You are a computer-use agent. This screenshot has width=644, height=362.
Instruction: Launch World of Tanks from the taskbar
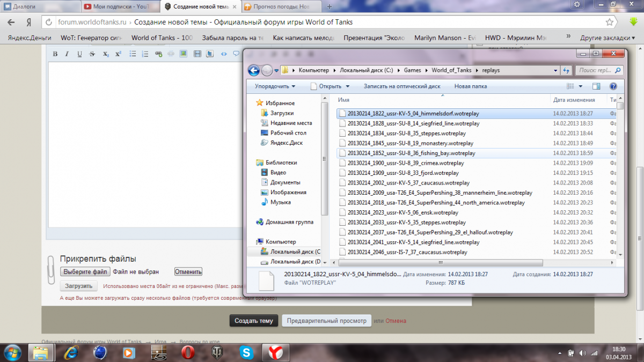click(217, 352)
